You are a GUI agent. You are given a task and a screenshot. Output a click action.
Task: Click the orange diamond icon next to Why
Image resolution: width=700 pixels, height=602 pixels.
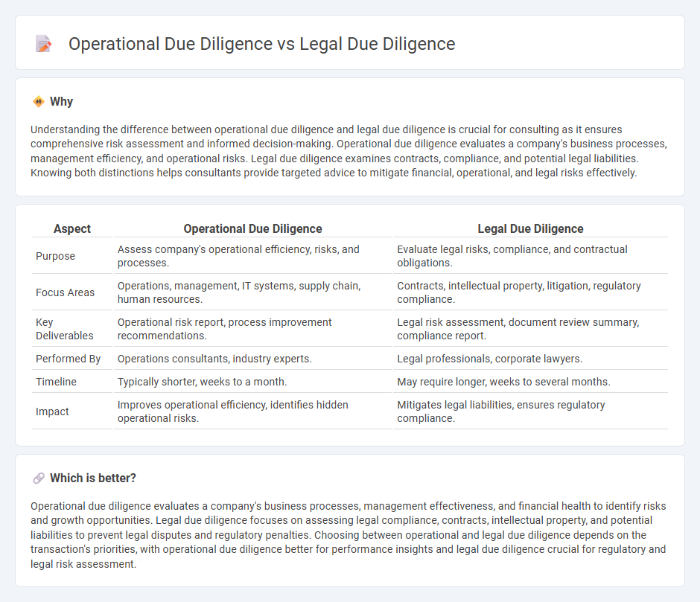coord(39,102)
